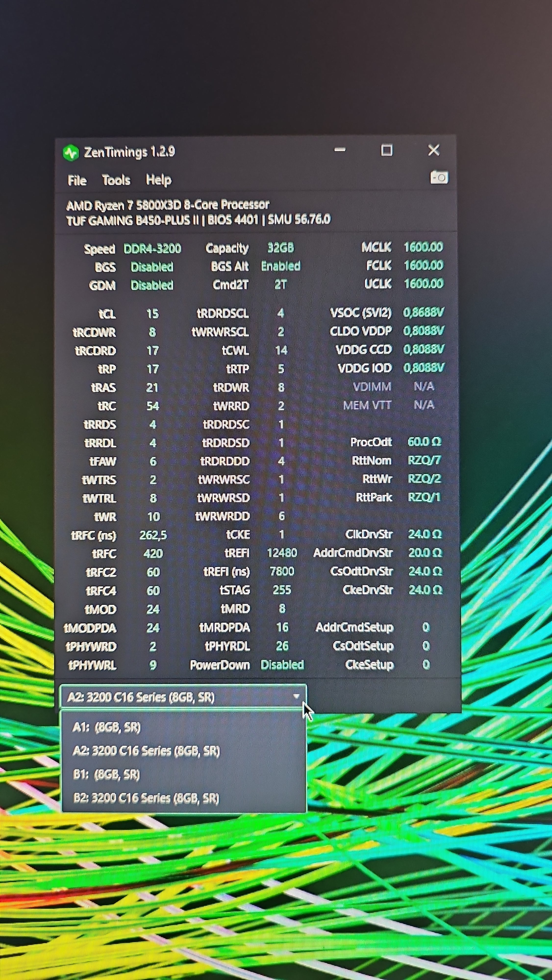The image size is (552, 980).
Task: Click the PowerDown value Disabled
Action: tap(282, 665)
